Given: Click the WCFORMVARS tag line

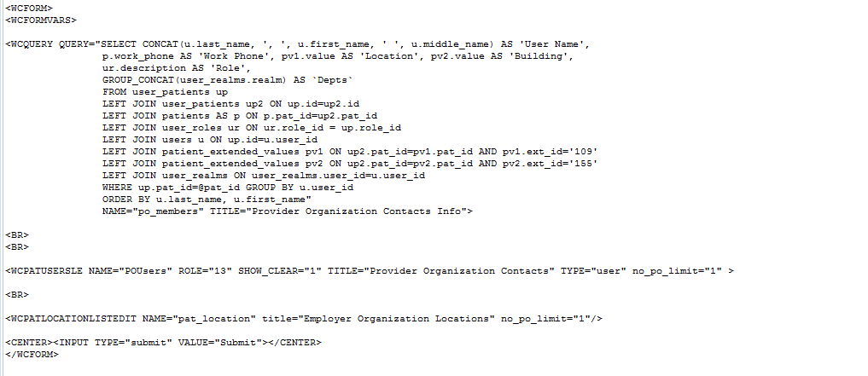Looking at the screenshot, I should (x=41, y=20).
